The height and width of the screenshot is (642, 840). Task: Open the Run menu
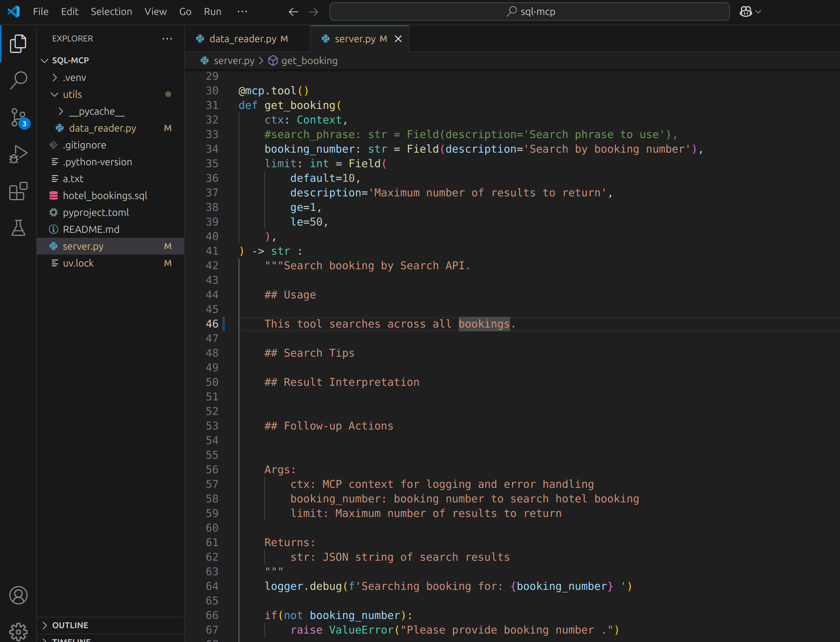click(212, 12)
